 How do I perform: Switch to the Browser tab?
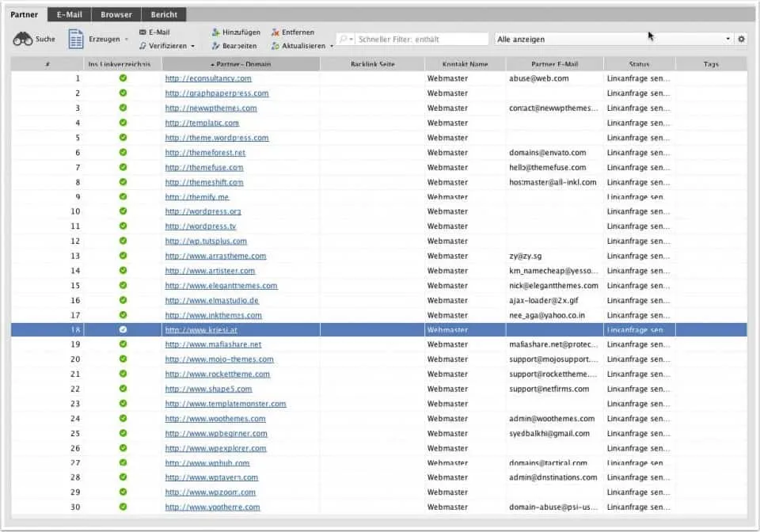coord(116,13)
